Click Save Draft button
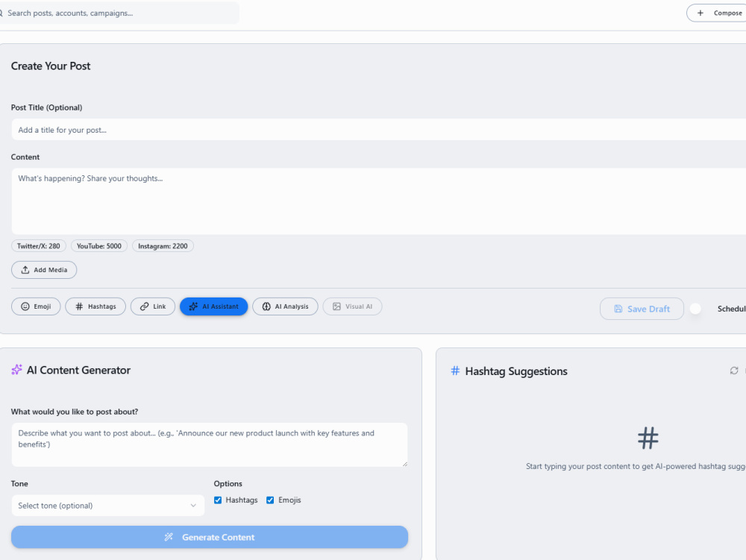This screenshot has width=746, height=560. point(642,309)
